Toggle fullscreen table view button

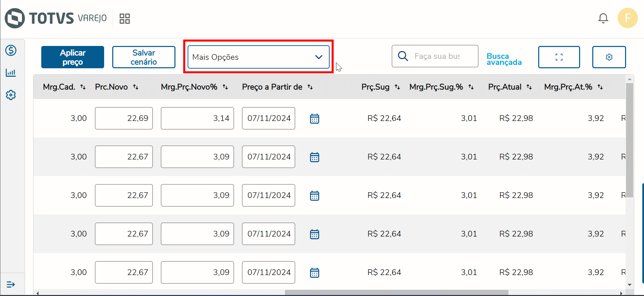coord(559,57)
